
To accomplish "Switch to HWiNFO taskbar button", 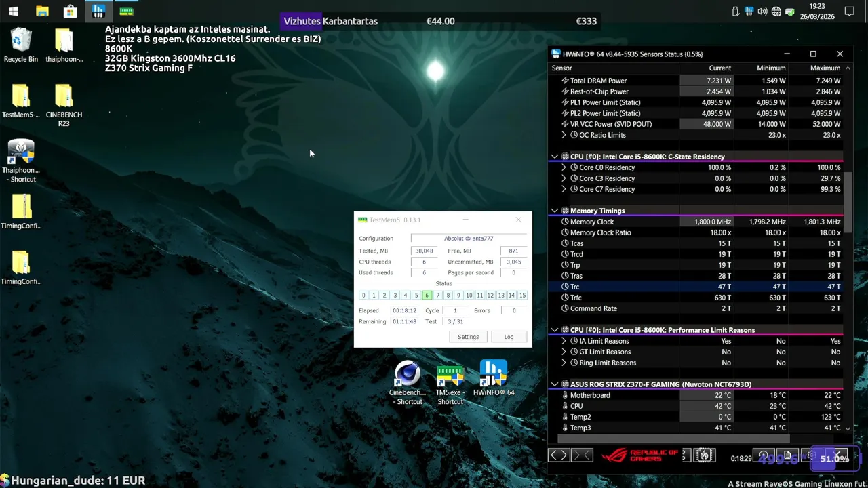I will [x=98, y=12].
